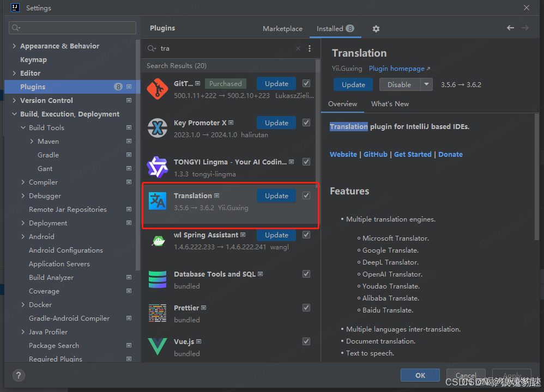This screenshot has width=544, height=392.
Task: Open the GitHub link in overview
Action: pyautogui.click(x=376, y=155)
